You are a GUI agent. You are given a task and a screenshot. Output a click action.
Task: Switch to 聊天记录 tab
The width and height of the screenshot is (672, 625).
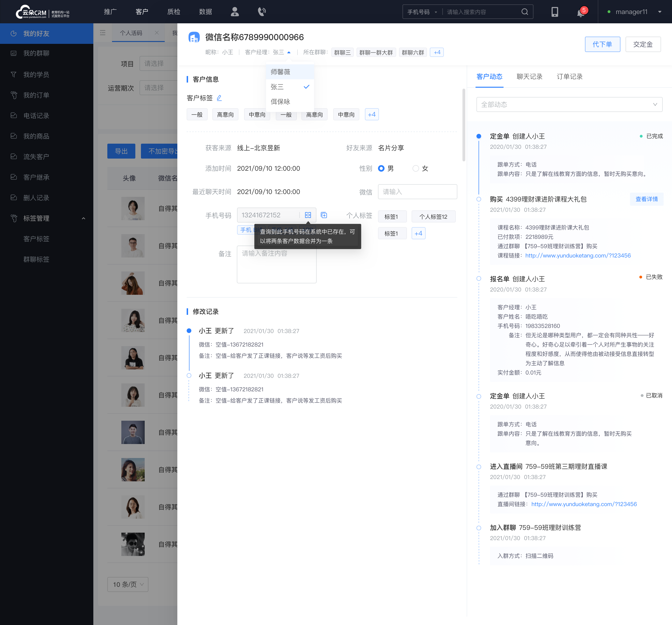pyautogui.click(x=528, y=76)
